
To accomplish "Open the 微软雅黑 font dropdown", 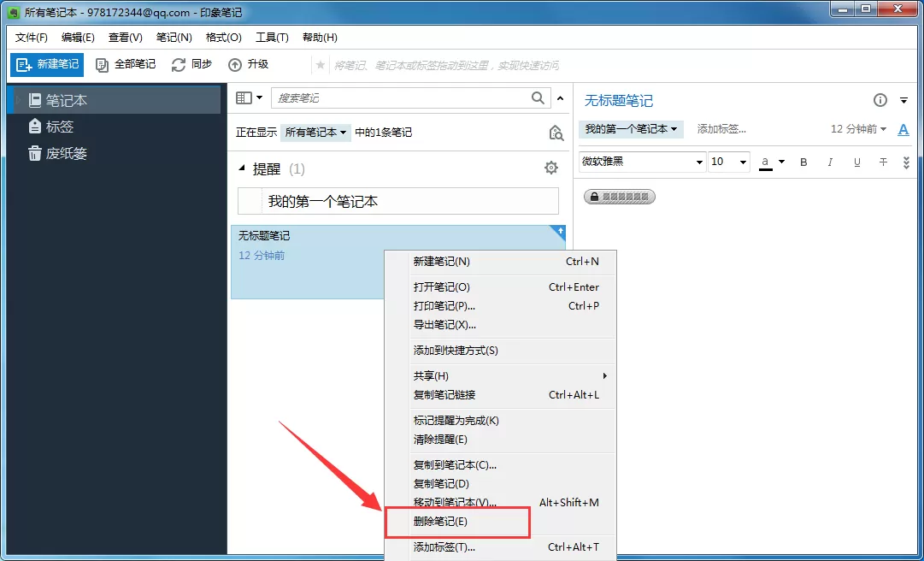I will click(642, 162).
